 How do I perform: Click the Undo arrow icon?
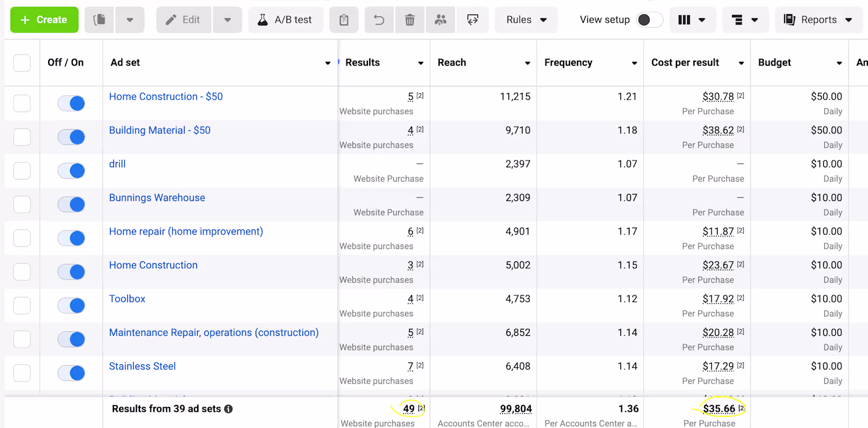(379, 20)
